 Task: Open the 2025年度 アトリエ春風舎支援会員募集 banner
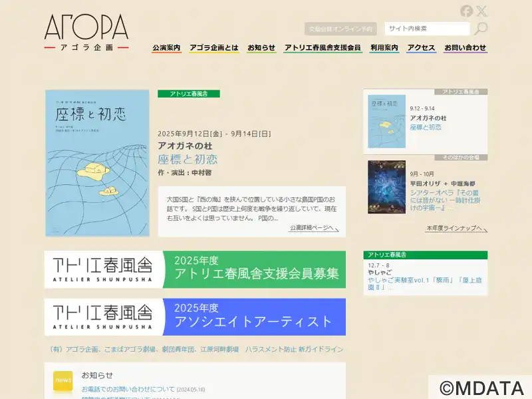[195, 270]
